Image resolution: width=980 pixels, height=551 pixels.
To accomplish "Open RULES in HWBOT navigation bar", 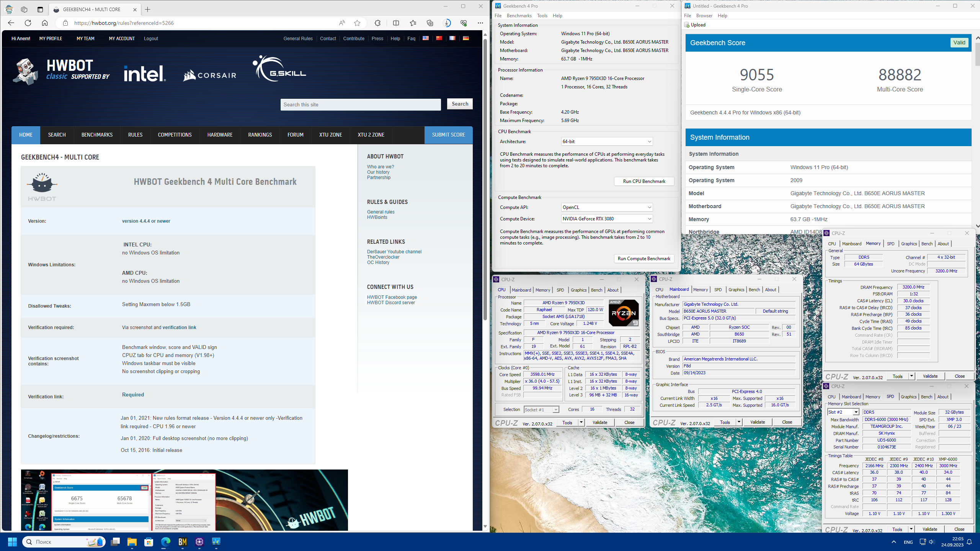I will [x=135, y=135].
